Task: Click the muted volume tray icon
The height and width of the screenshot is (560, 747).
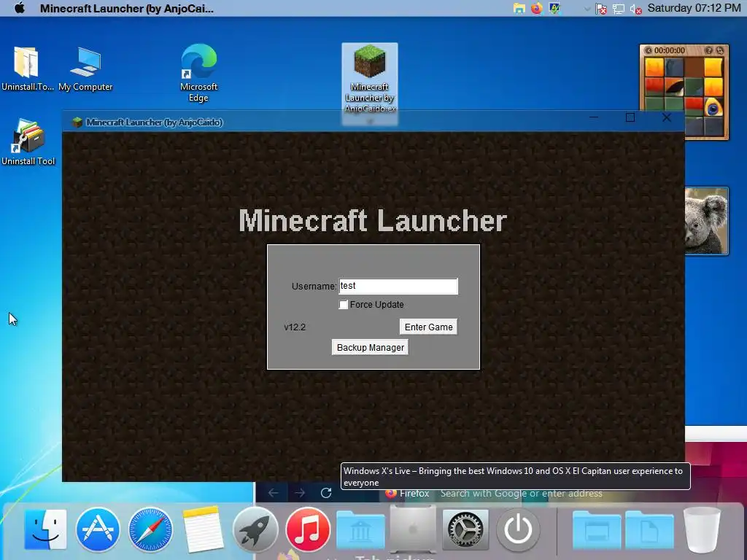Action: pos(635,9)
